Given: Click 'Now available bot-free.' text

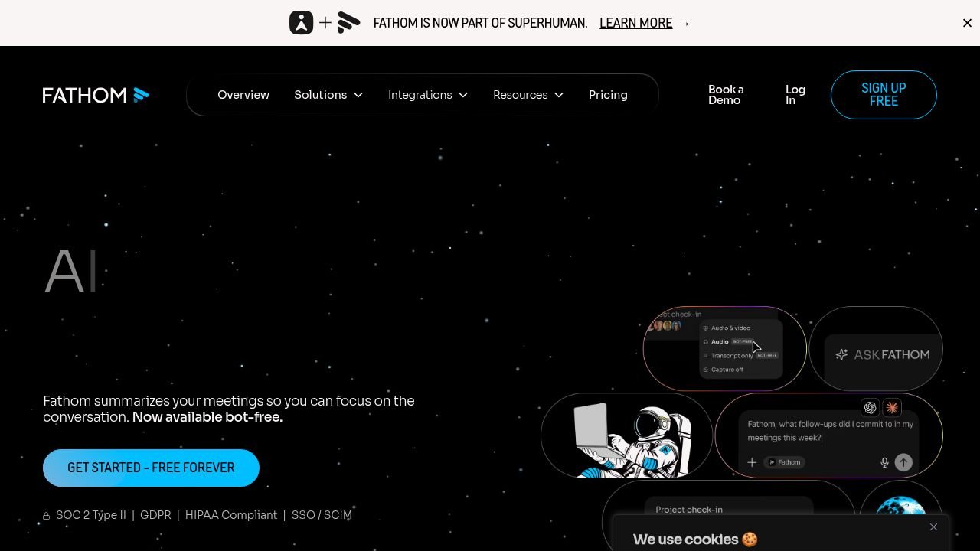Looking at the screenshot, I should tap(207, 417).
